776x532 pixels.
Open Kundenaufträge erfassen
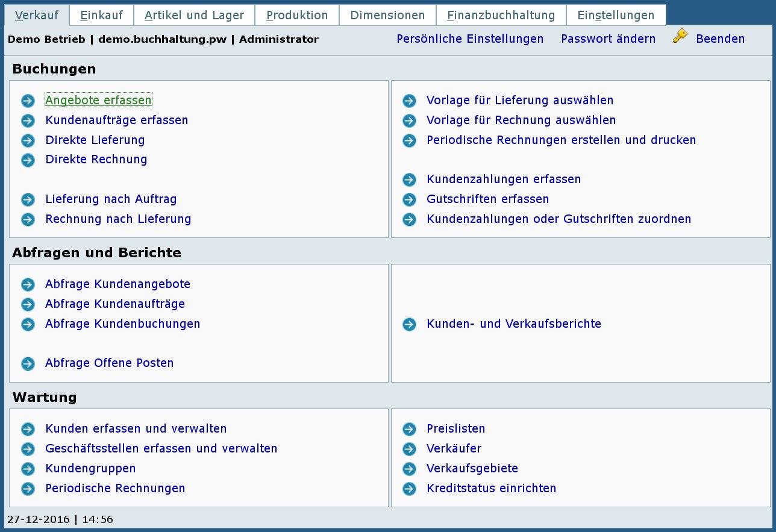point(117,120)
